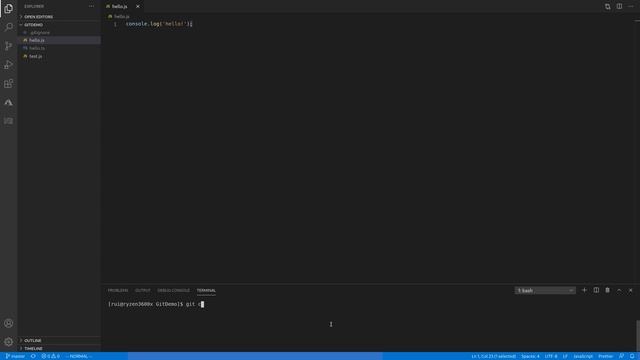
Task: Open the Manage gear icon
Action: click(9, 342)
